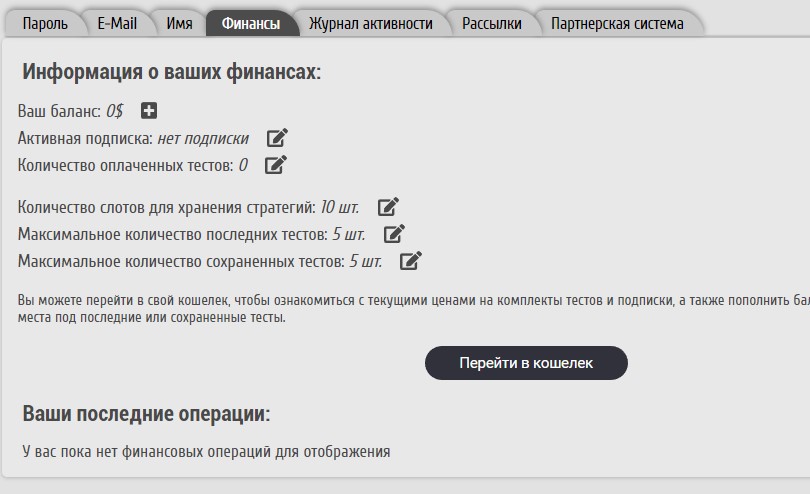The image size is (810, 494).
Task: Click the '10 шт.' strategy slots value
Action: [x=339, y=208]
